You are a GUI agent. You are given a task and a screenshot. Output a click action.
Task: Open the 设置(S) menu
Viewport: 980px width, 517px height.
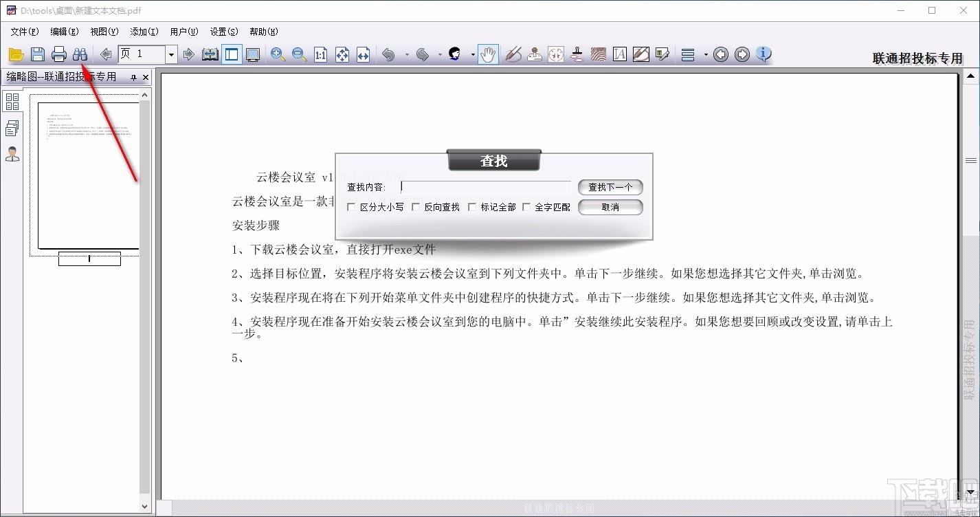223,32
